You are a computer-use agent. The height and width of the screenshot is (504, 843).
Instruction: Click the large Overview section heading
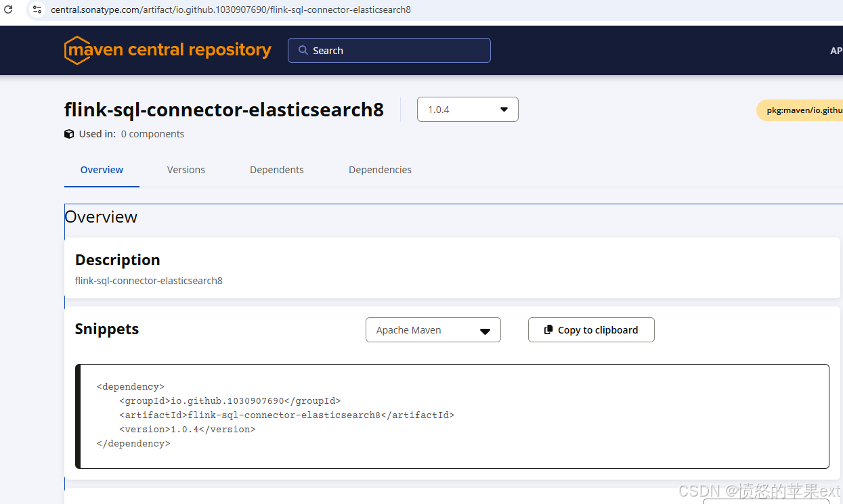coord(101,217)
